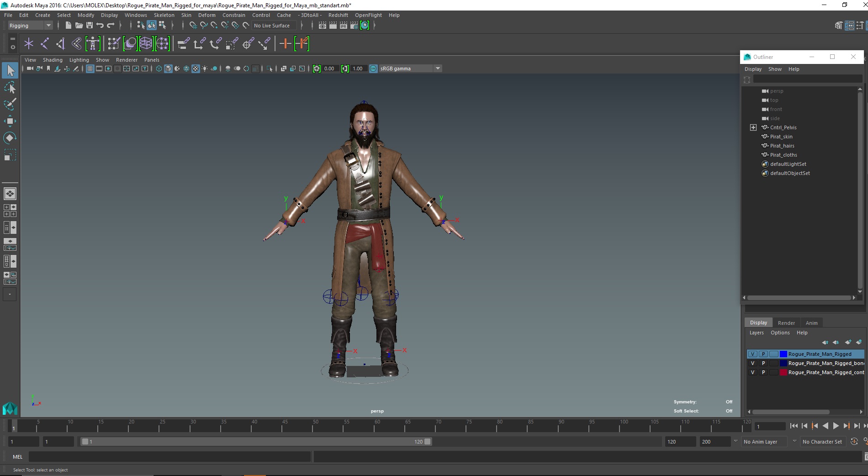Click dark blue swatch of bones layer

pos(783,363)
